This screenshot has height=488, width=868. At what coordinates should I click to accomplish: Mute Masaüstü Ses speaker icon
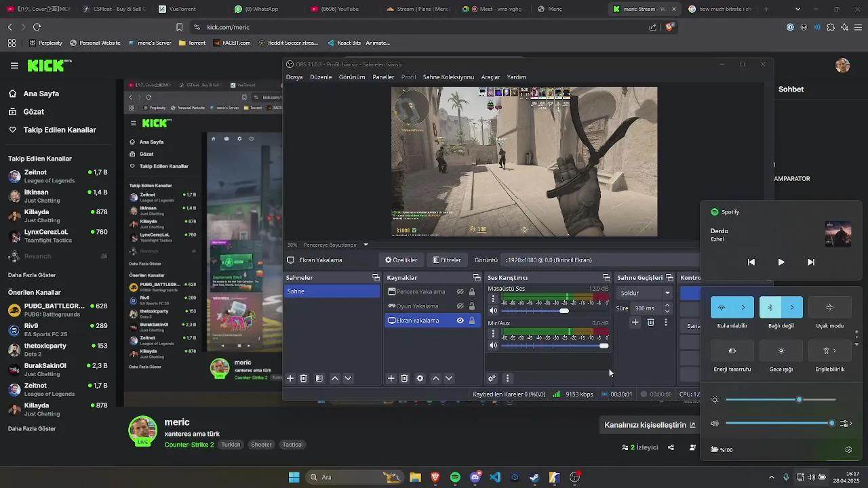(493, 310)
